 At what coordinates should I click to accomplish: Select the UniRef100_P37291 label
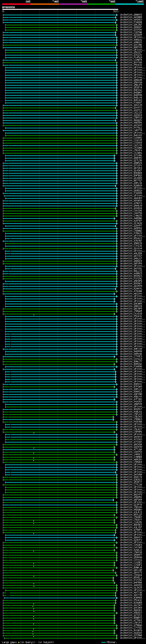[131, 278]
